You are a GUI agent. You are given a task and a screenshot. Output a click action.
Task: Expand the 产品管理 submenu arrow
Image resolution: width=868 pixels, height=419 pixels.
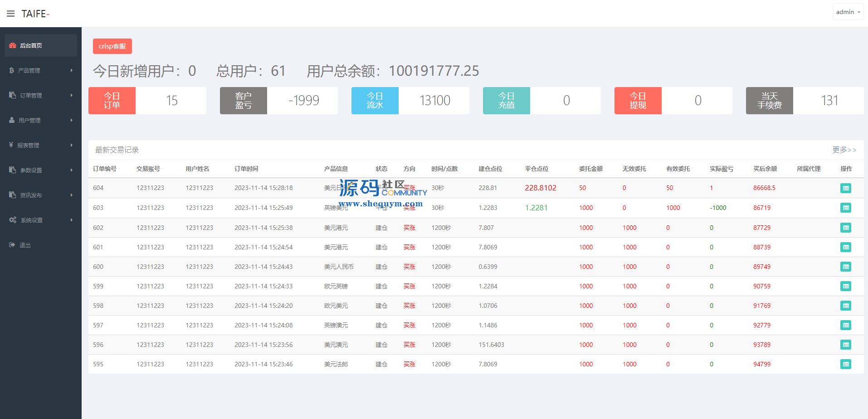(71, 70)
